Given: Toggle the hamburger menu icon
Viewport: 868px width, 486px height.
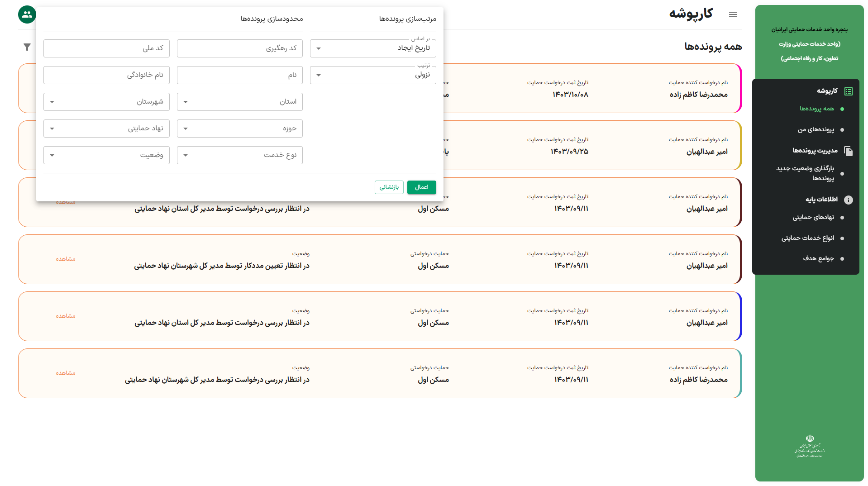Looking at the screenshot, I should [733, 15].
